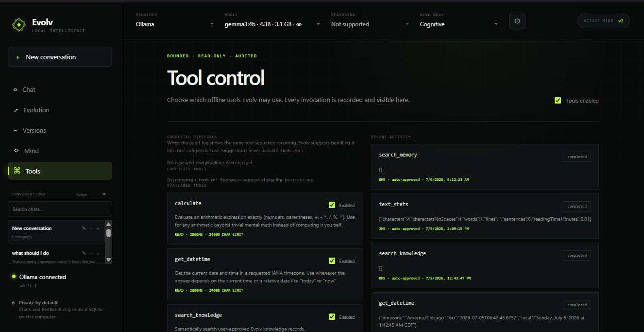Screen dimensions: 644x332
Task: Click in the Search chats field
Action: pyautogui.click(x=60, y=209)
